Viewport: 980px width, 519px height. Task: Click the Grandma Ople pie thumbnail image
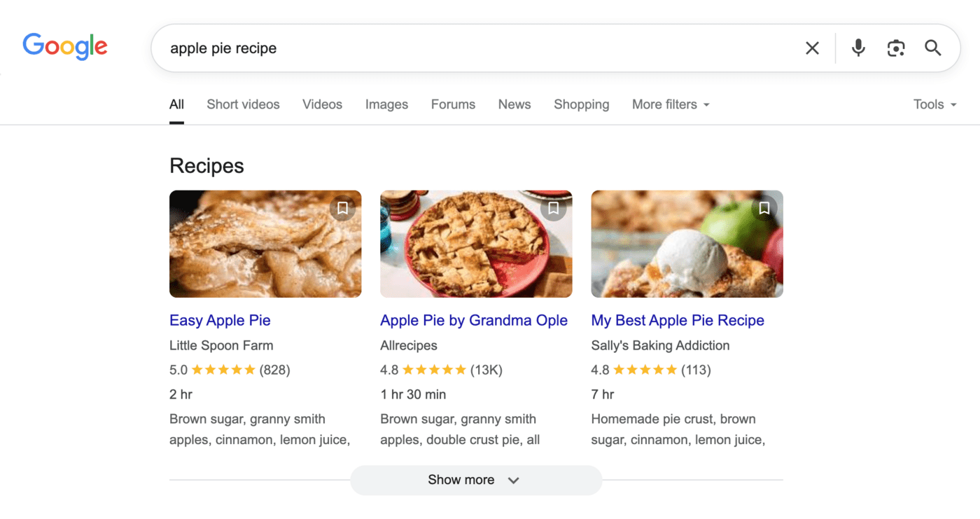(x=476, y=244)
